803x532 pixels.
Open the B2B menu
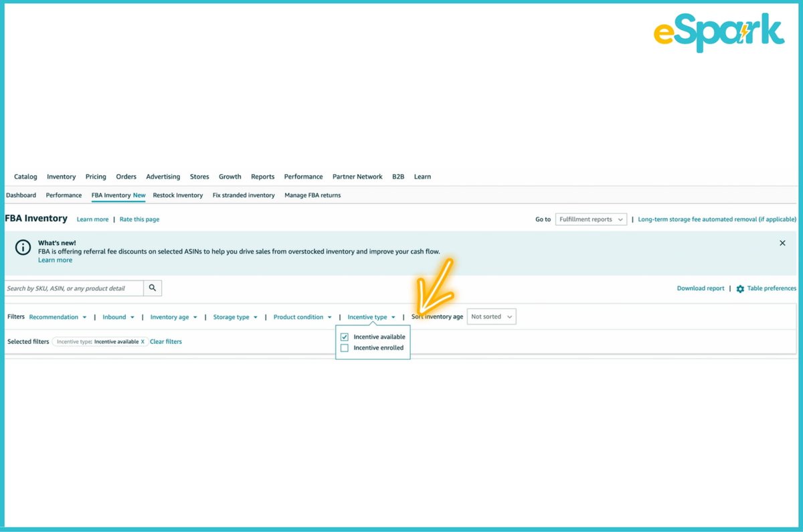coord(398,177)
